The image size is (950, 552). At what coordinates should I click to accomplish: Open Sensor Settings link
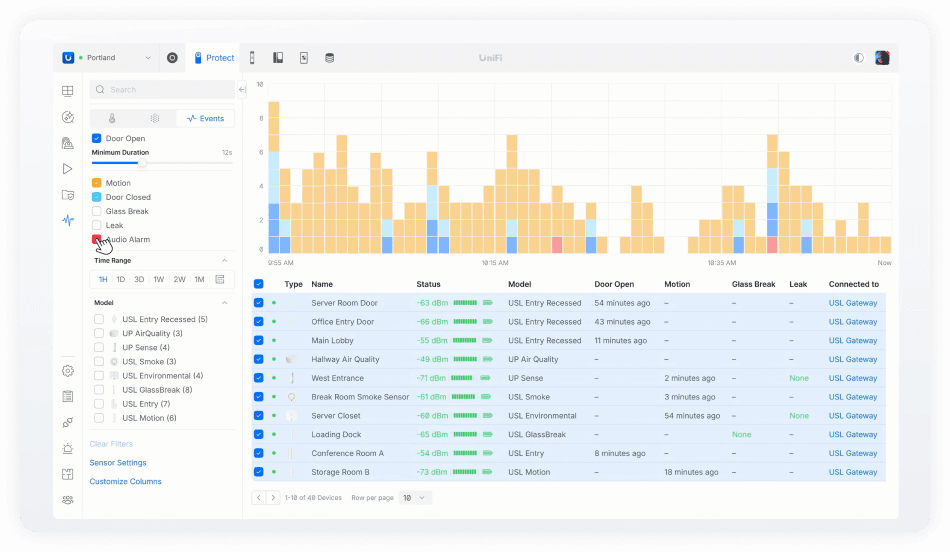(118, 463)
